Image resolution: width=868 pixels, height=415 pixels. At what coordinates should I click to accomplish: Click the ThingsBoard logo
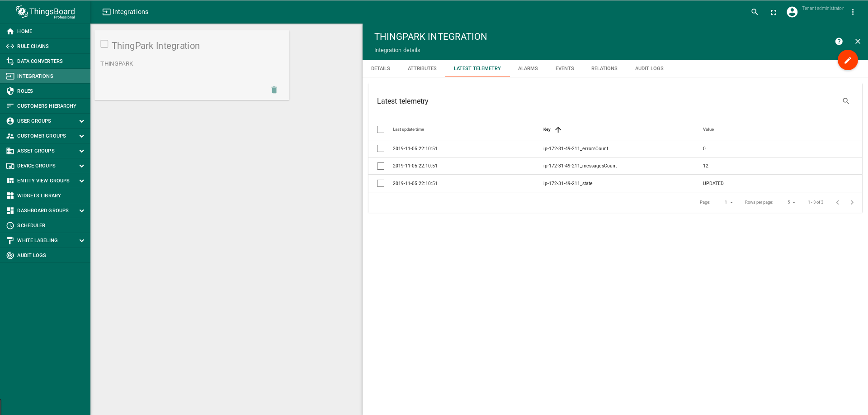45,12
